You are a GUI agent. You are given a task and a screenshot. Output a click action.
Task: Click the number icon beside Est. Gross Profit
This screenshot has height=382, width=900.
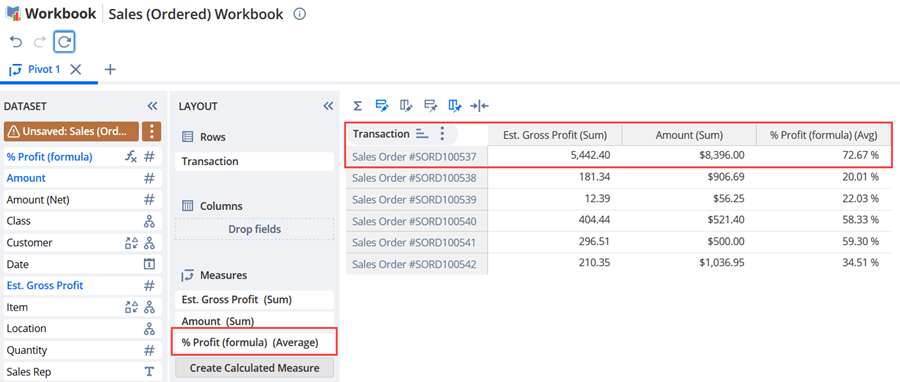point(149,286)
